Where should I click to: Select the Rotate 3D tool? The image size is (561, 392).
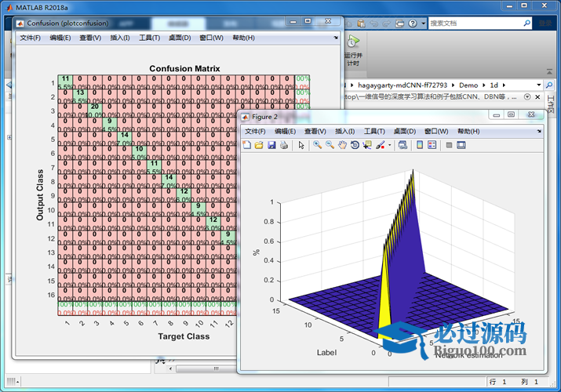coord(355,145)
